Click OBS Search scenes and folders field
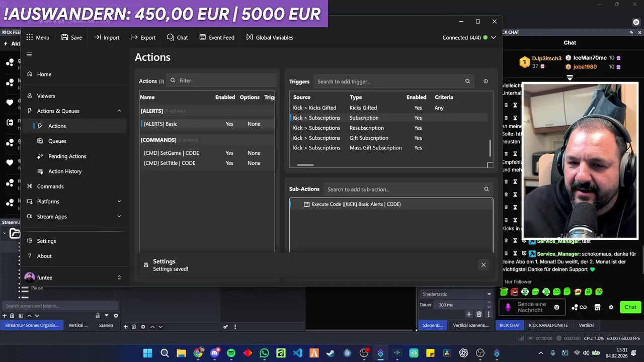Screen dimensions: 644x362 (60, 306)
